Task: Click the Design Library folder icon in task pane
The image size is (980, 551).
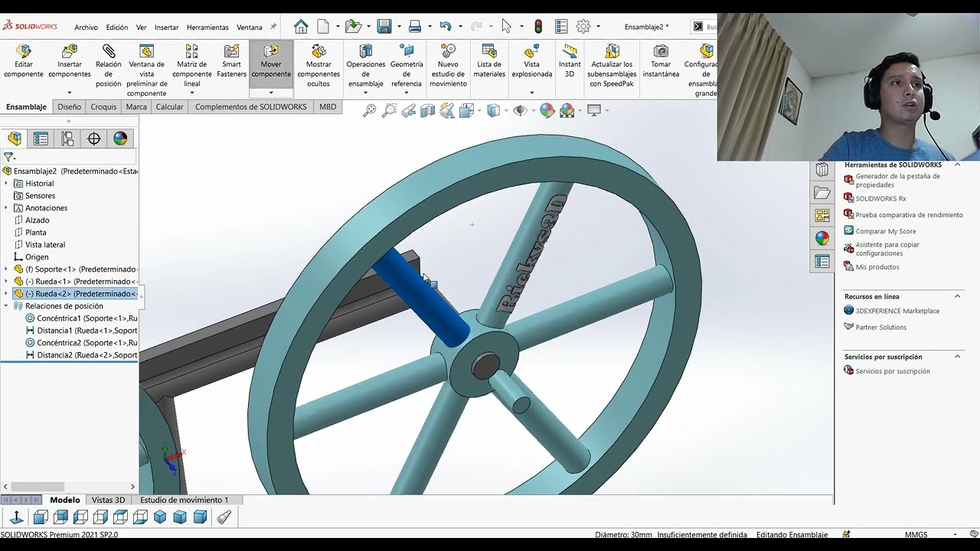Action: pos(822,193)
